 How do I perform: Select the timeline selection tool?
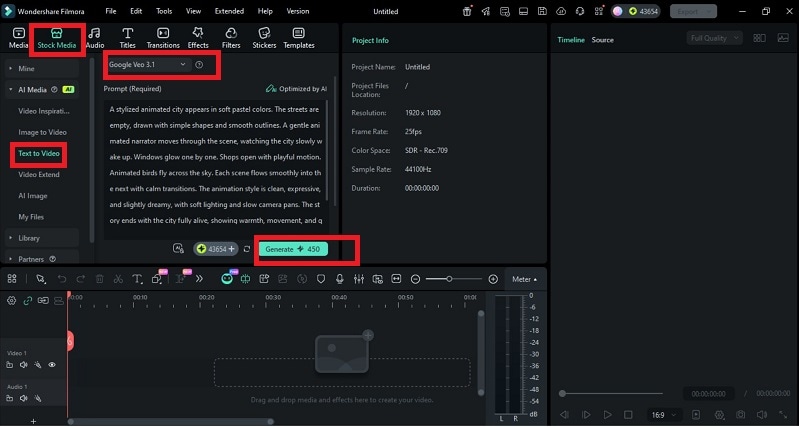click(x=41, y=279)
